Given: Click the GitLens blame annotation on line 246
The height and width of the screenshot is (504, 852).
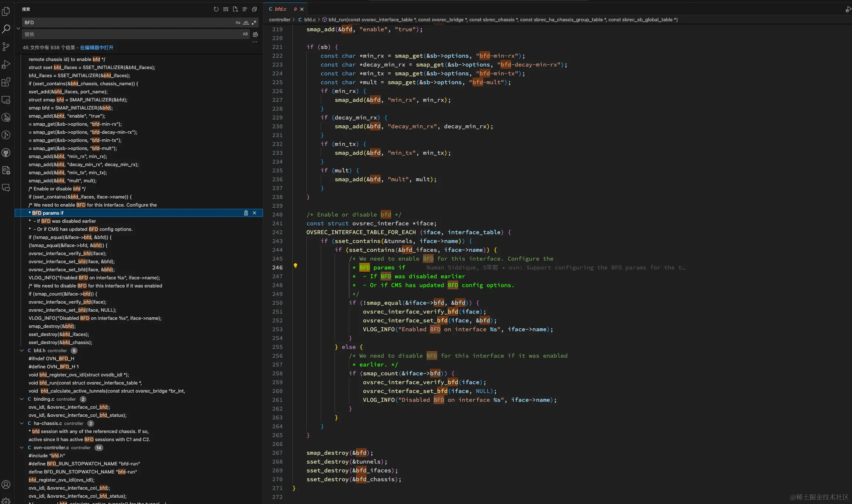Looking at the screenshot, I should (556, 268).
